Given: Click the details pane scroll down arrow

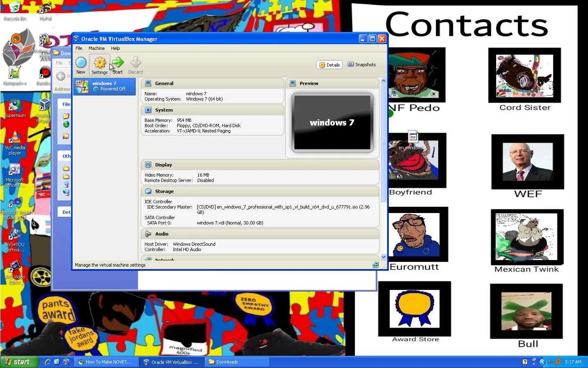Looking at the screenshot, I should click(383, 257).
